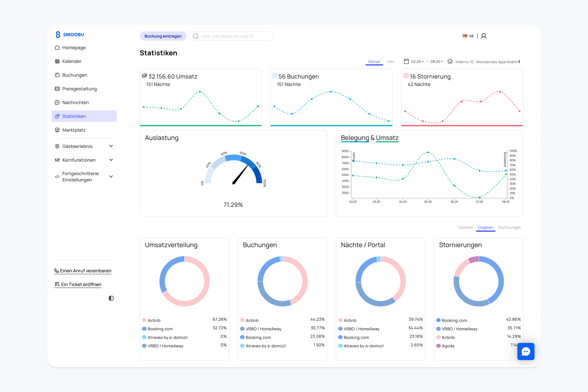
Task: Click the Smoobu logo icon
Action: click(x=58, y=34)
